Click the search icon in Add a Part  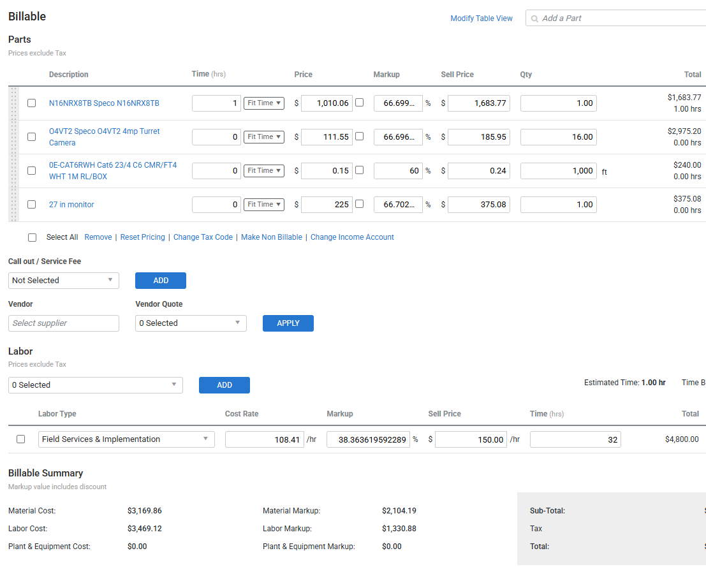click(x=534, y=18)
